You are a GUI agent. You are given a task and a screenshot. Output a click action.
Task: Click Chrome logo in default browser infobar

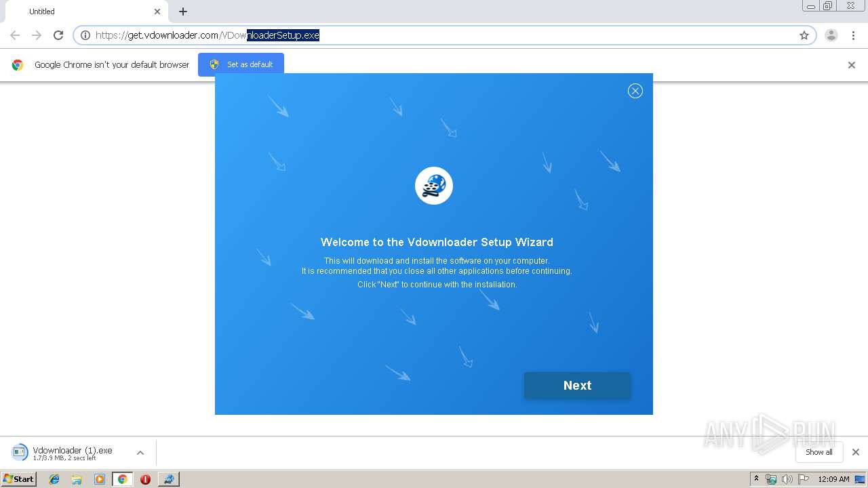click(18, 65)
